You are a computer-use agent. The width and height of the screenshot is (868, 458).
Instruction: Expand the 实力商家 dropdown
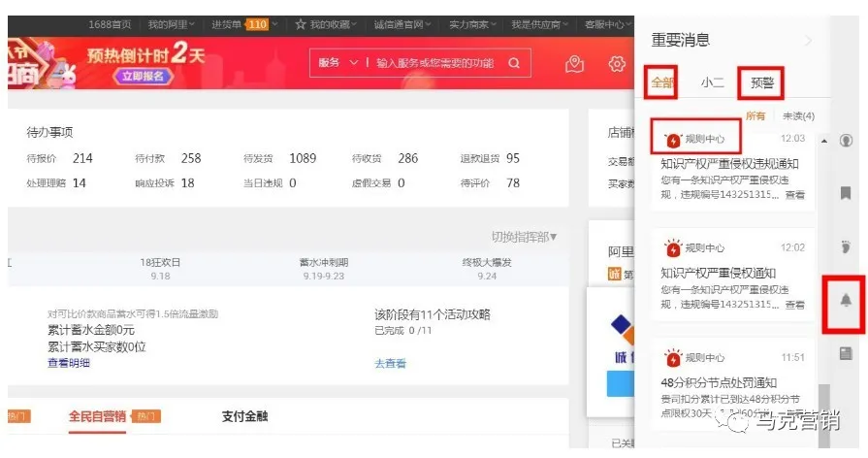coord(494,24)
